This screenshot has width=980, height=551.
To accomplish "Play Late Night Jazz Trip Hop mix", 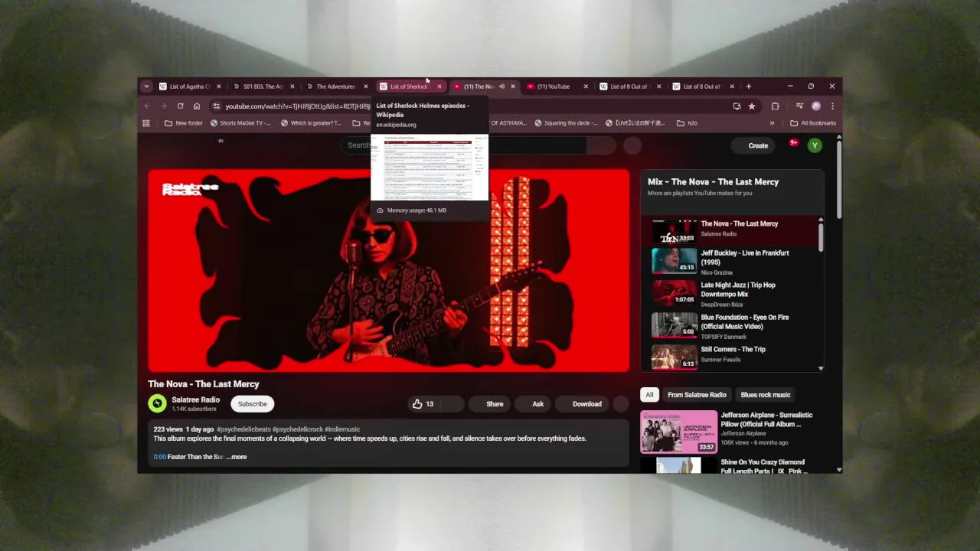I will pos(731,294).
